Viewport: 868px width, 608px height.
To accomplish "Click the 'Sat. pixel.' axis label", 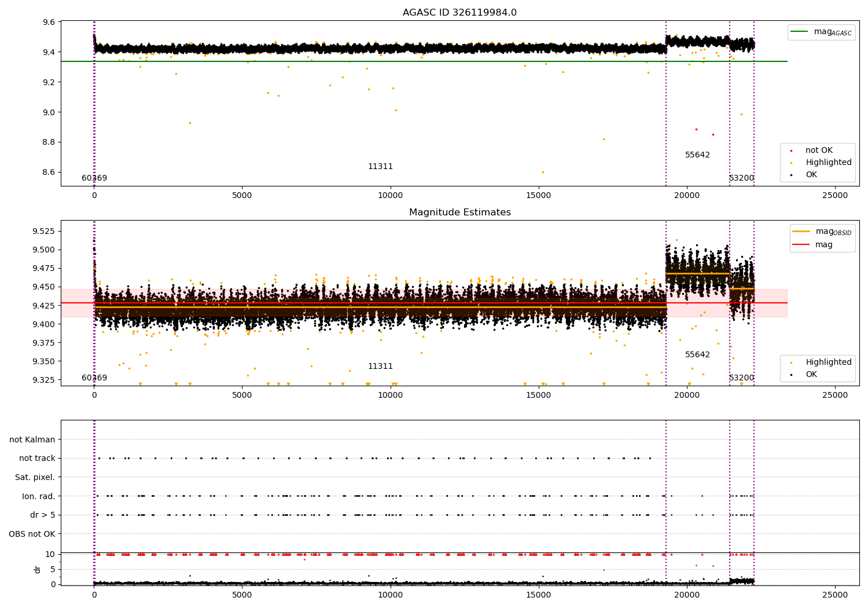I will click(35, 478).
